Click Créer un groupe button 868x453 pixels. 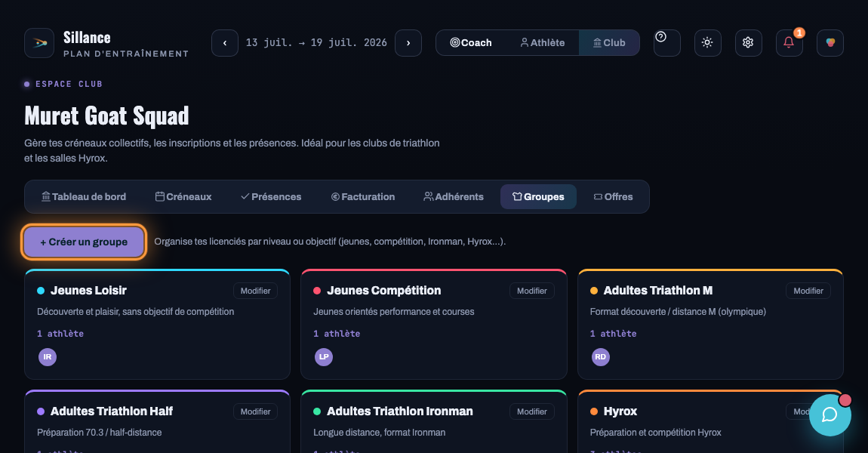[84, 242]
